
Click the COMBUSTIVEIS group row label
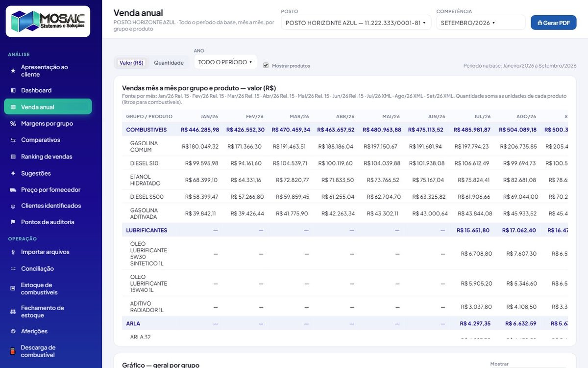point(147,130)
